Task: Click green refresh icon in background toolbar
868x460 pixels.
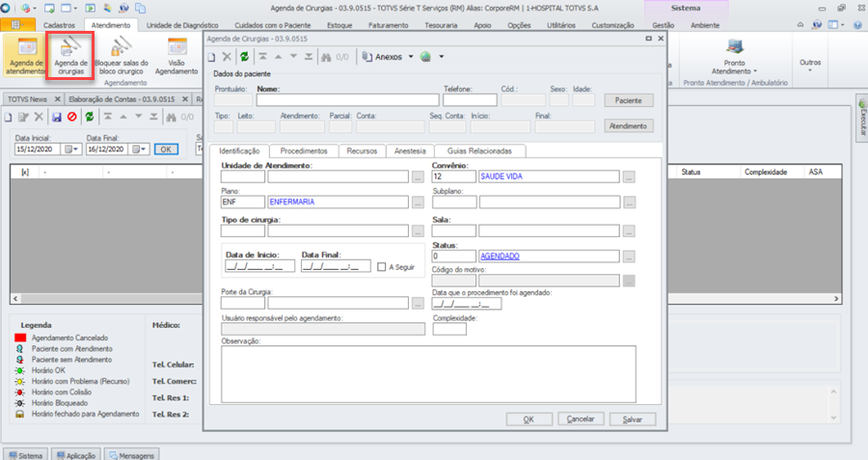Action: click(89, 117)
